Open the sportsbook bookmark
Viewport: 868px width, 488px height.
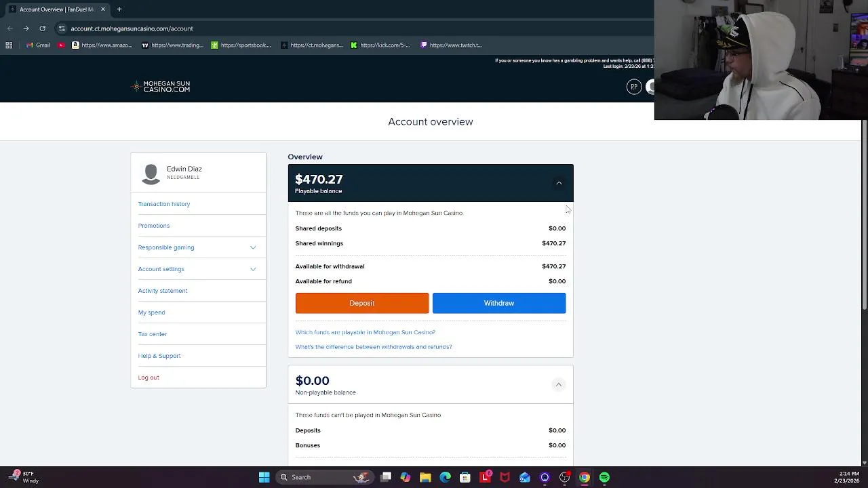coord(241,45)
